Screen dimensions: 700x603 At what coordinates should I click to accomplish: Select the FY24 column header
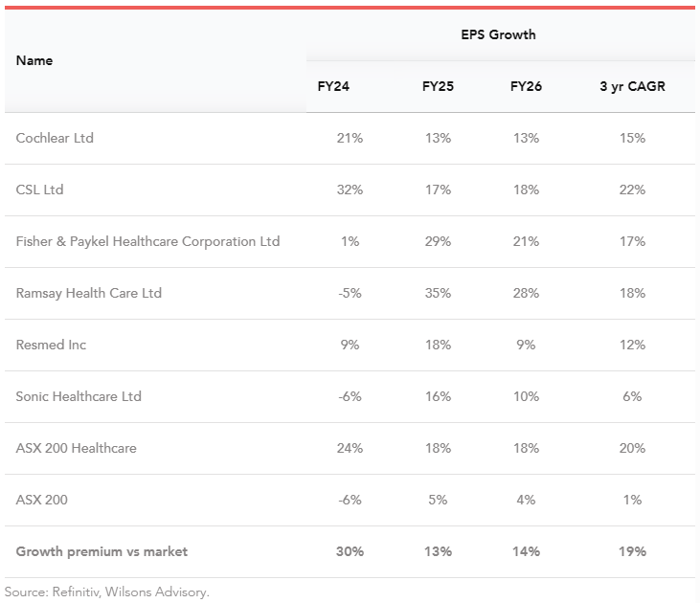click(333, 86)
